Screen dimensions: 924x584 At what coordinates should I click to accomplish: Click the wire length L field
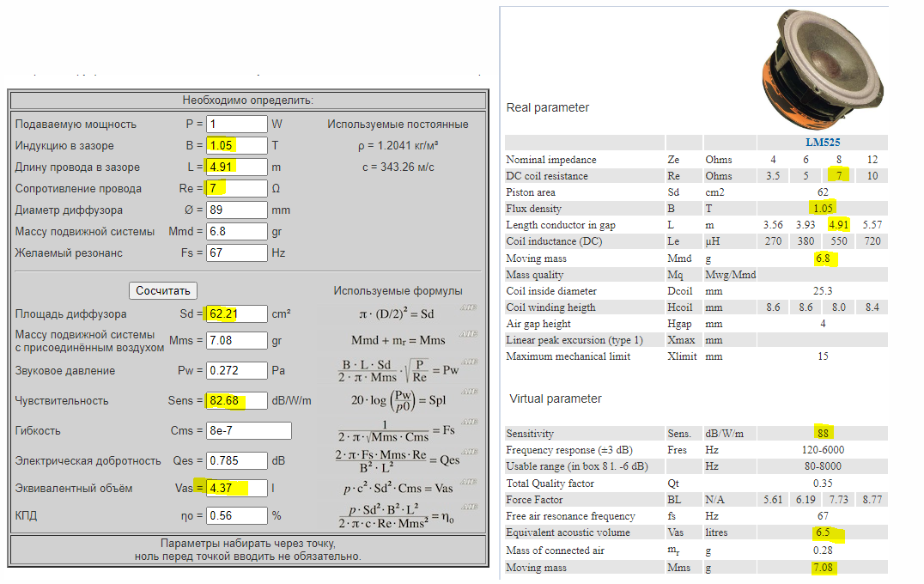pyautogui.click(x=237, y=167)
